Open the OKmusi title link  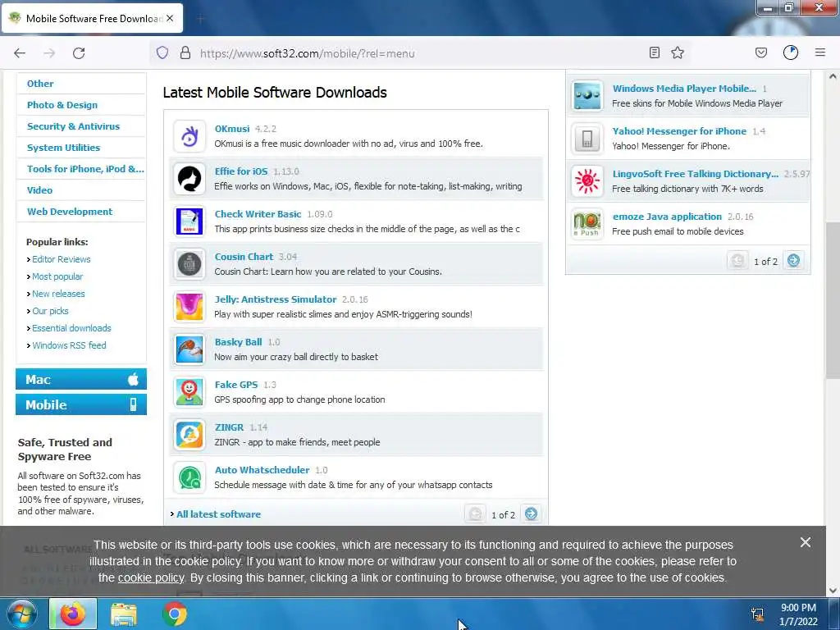click(x=232, y=129)
